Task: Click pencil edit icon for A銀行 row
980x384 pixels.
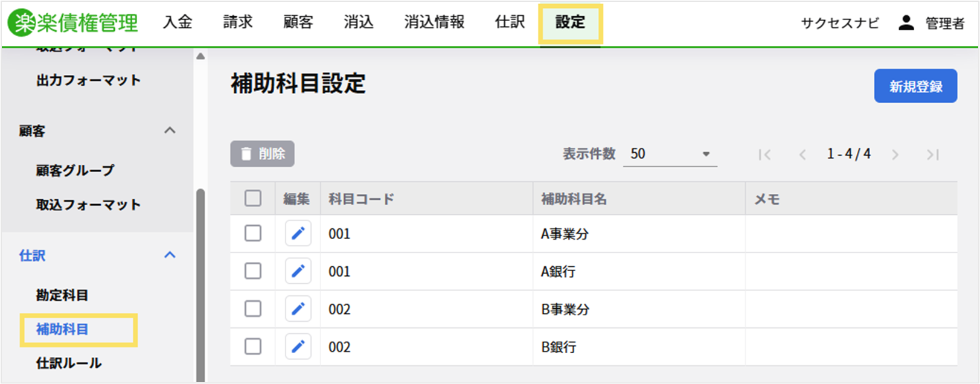Action: (298, 272)
